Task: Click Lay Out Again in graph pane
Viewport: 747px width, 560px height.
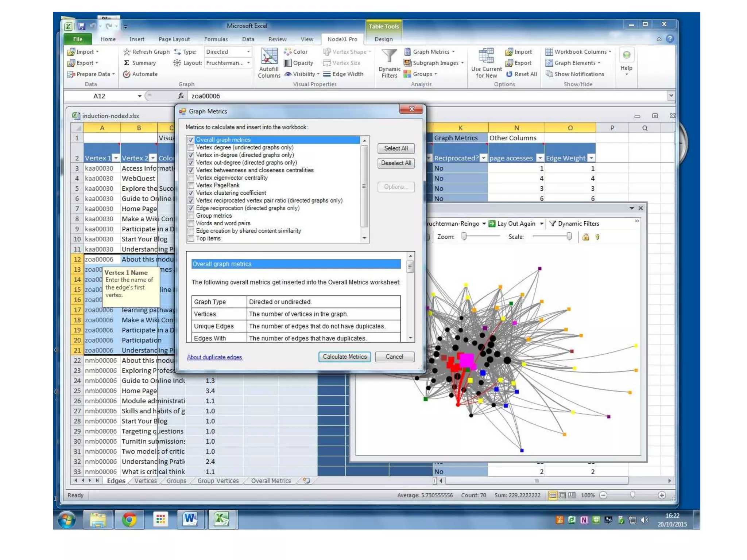Action: 516,224
